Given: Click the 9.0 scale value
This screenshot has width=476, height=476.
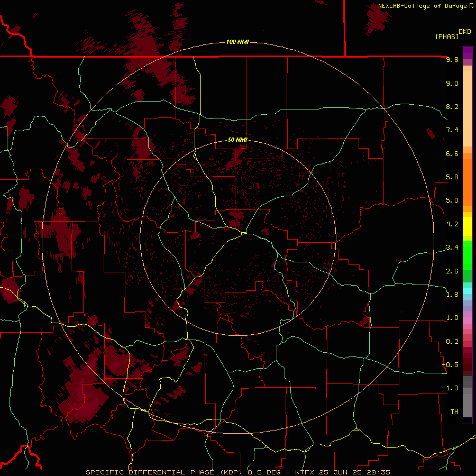Looking at the screenshot, I should [452, 83].
